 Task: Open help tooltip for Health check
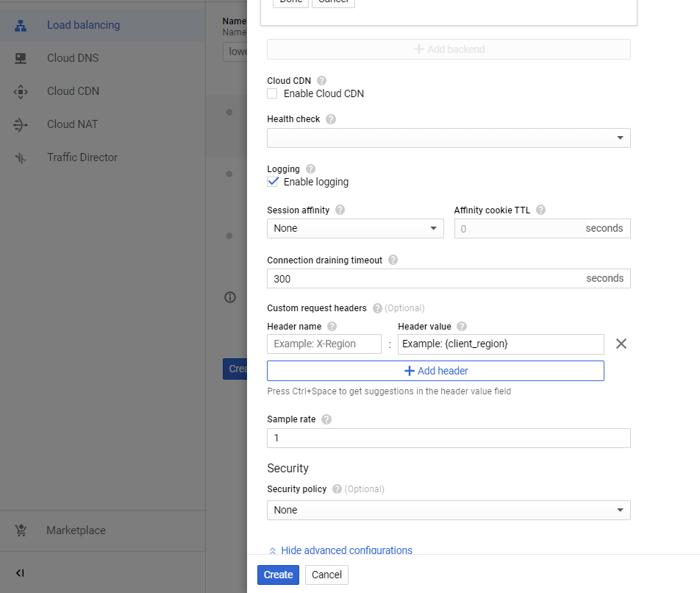331,119
